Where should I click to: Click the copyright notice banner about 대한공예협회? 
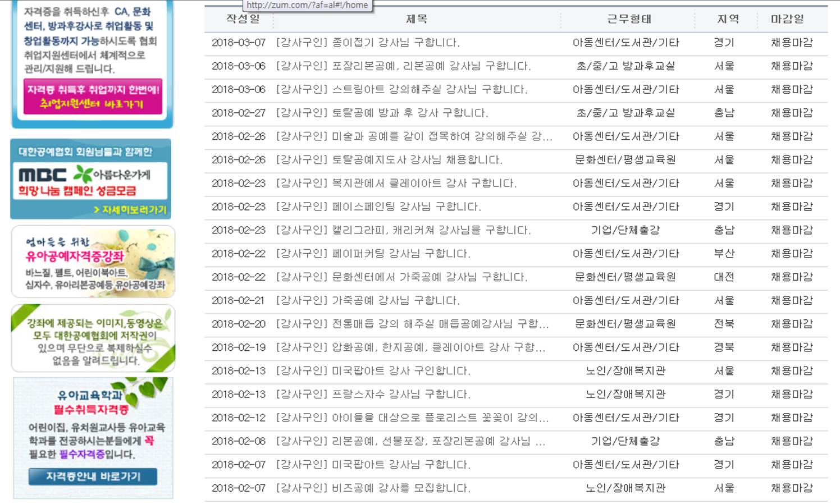[93, 338]
